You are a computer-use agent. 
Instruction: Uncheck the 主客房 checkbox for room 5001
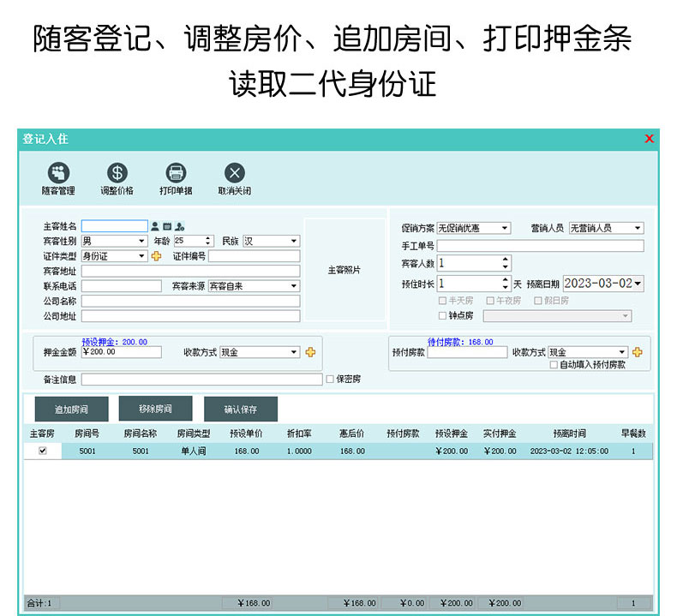pyautogui.click(x=42, y=451)
